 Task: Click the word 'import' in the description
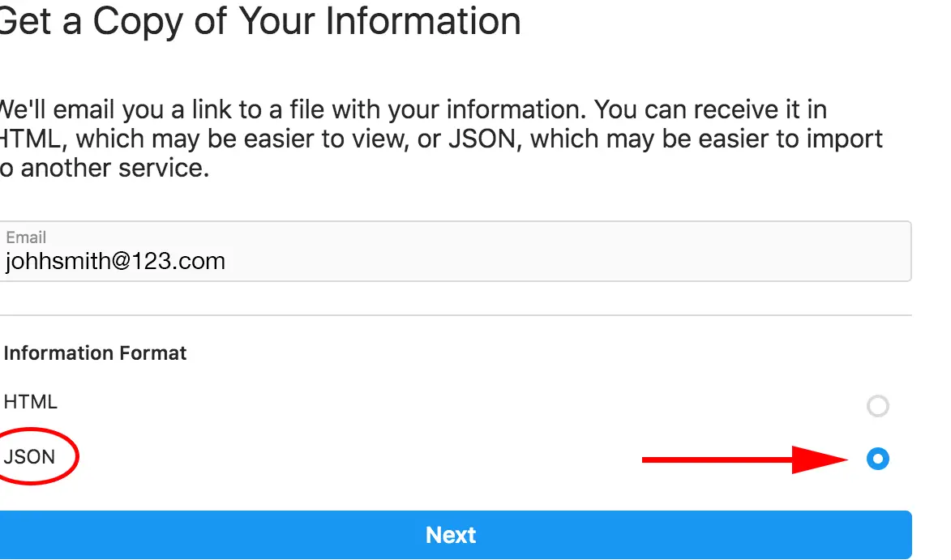pos(844,139)
